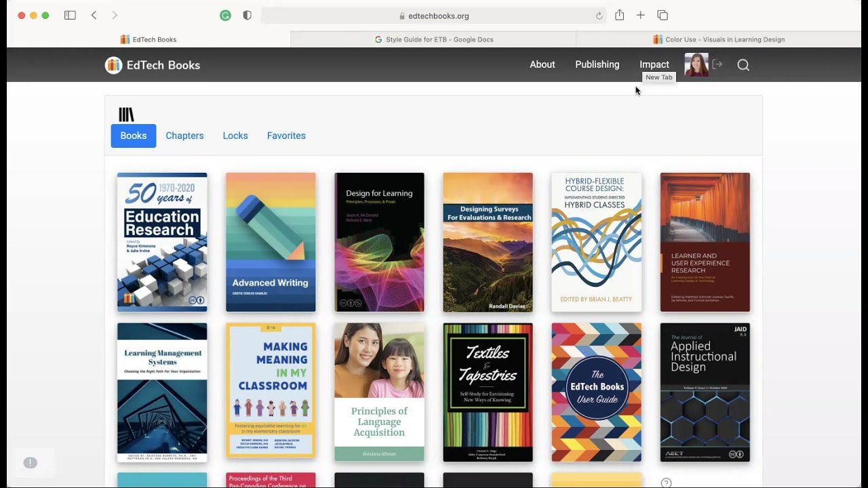Switch to Style Guide for ETB browser tab

pyautogui.click(x=433, y=39)
